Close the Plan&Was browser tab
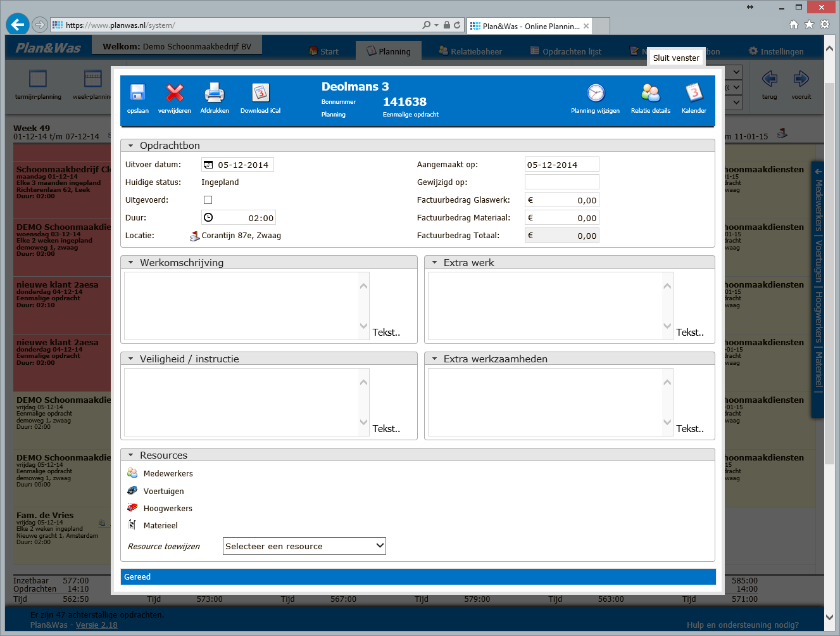This screenshot has height=636, width=840. 586,26
